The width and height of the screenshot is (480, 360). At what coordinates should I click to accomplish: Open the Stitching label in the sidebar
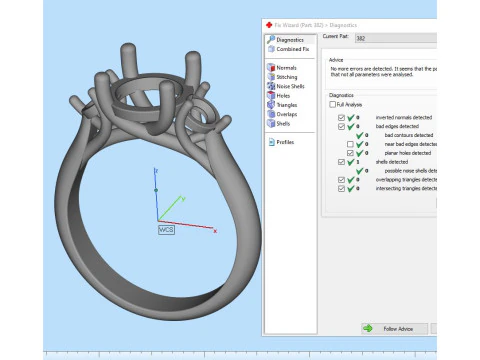[287, 77]
